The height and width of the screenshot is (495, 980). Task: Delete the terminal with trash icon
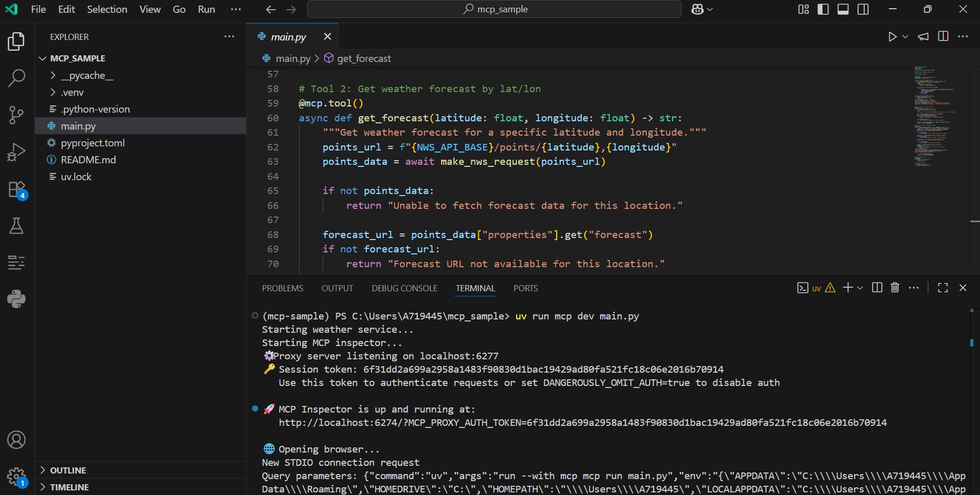[895, 288]
